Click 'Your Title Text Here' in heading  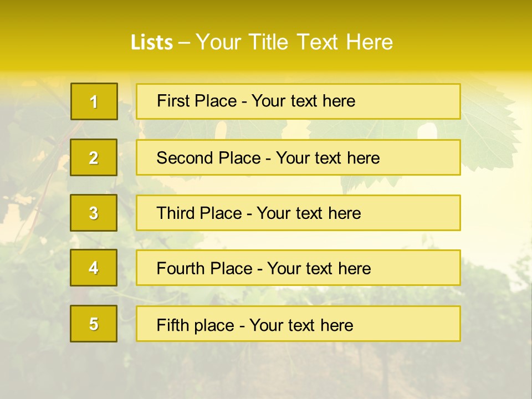(x=294, y=42)
